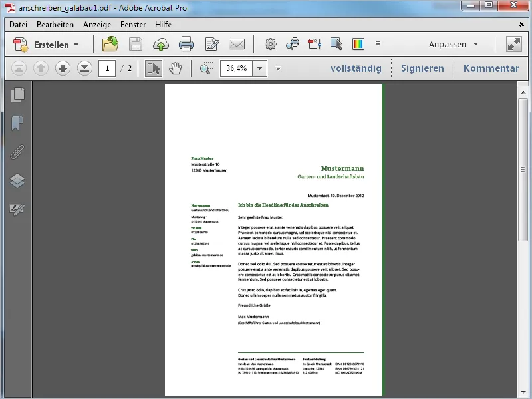Click the zoom percentage field showing 36,4%
This screenshot has width=532, height=399.
(x=237, y=68)
